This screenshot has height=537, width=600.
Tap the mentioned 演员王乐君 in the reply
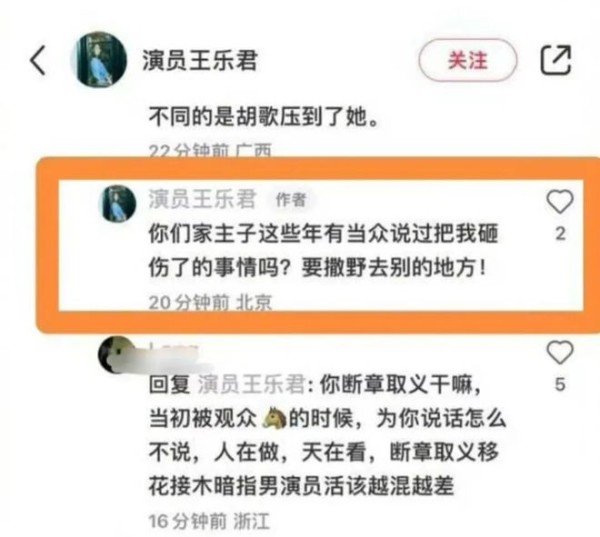click(x=251, y=384)
